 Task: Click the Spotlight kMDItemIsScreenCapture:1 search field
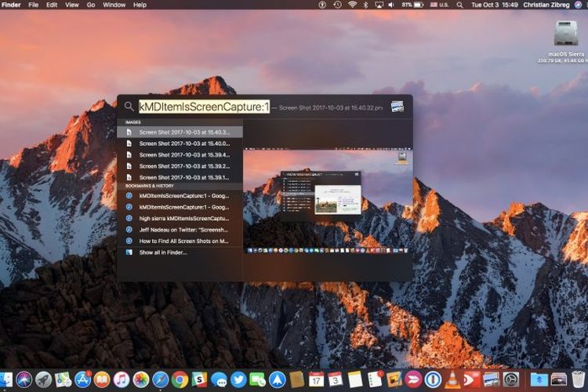click(x=204, y=107)
